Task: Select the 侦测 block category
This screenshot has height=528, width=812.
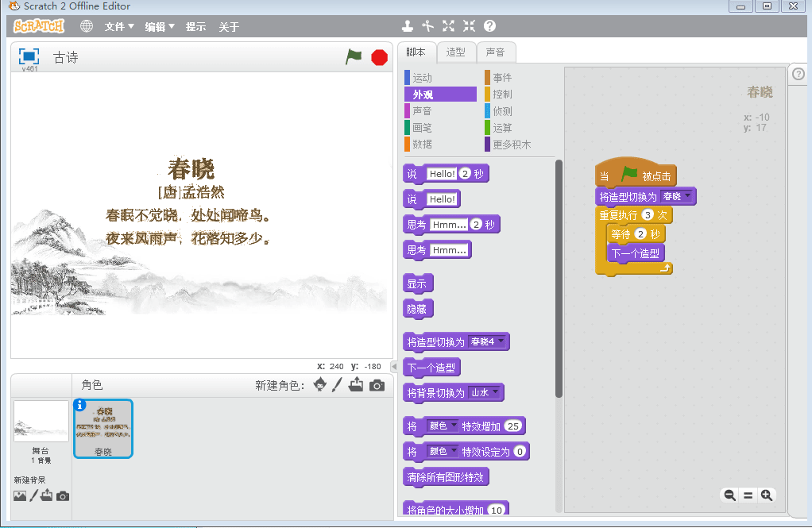Action: click(x=520, y=111)
